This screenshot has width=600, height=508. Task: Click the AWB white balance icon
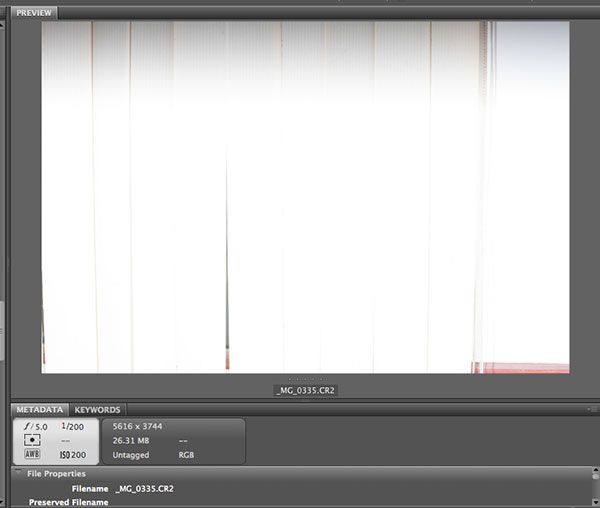[x=32, y=454]
